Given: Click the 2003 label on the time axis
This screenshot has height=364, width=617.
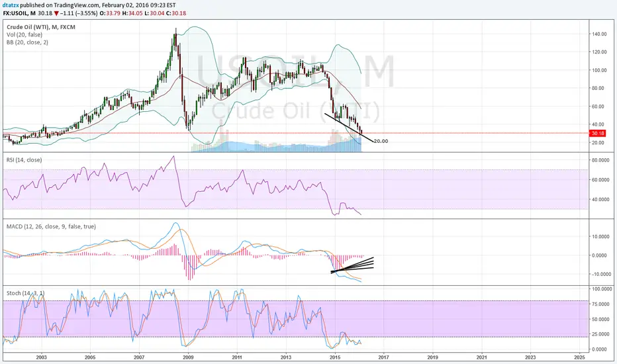Looking at the screenshot, I should (x=41, y=357).
